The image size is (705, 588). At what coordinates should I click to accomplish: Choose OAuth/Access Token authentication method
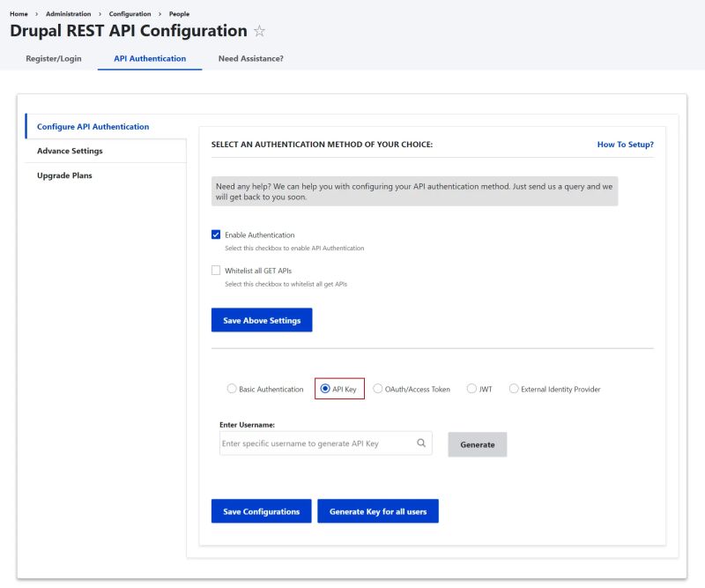click(378, 389)
